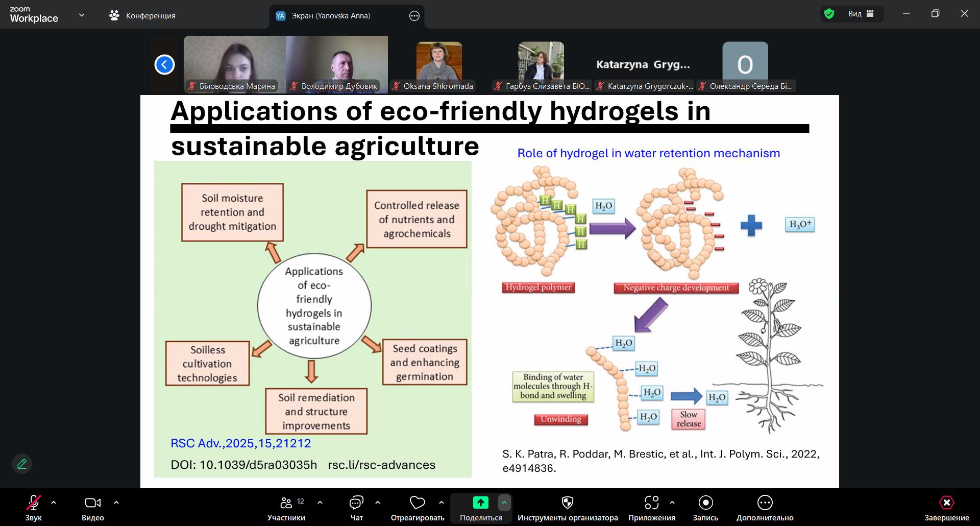980x526 pixels.
Task: Open options on Экран (Yanovska Anna) tab
Action: click(414, 16)
